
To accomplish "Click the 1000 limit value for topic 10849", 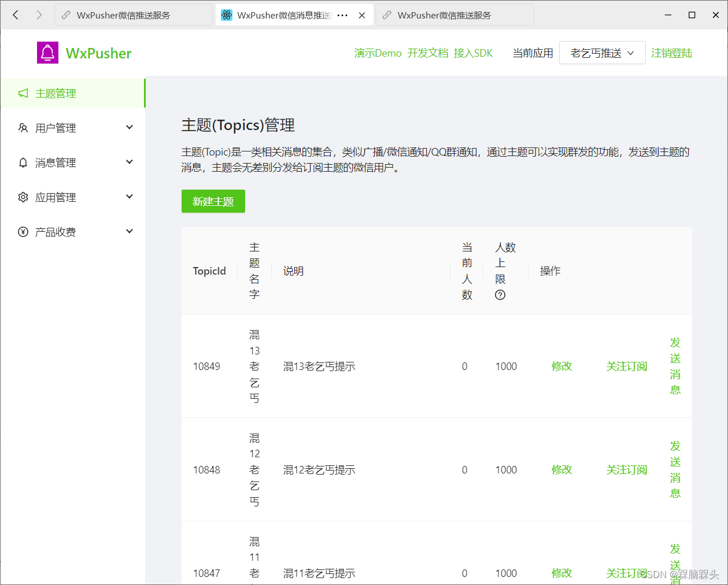I will [x=506, y=366].
